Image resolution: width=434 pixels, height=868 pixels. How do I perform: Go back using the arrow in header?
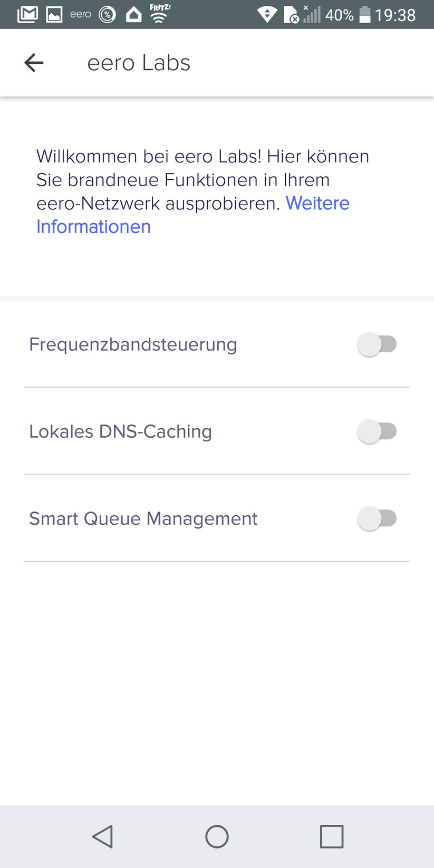tap(34, 63)
